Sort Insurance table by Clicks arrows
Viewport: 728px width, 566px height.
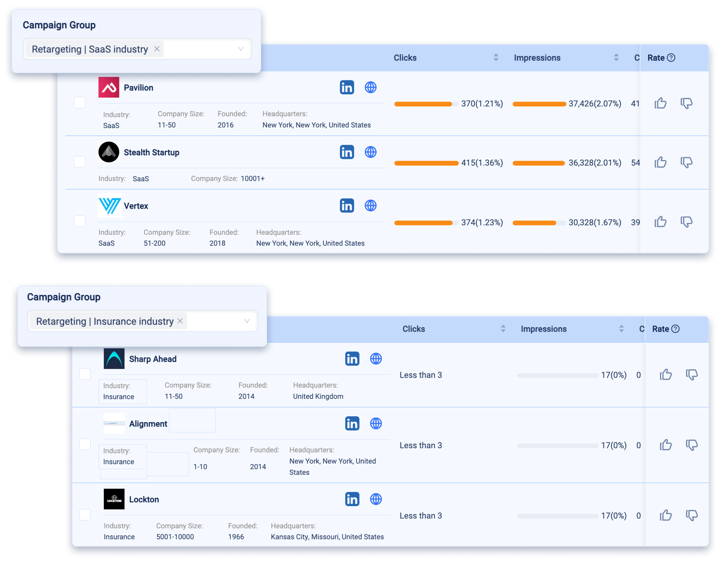tap(503, 329)
